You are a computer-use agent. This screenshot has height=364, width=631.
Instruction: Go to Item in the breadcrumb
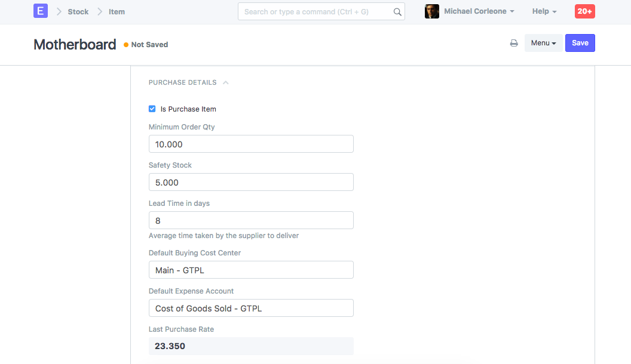(x=117, y=12)
